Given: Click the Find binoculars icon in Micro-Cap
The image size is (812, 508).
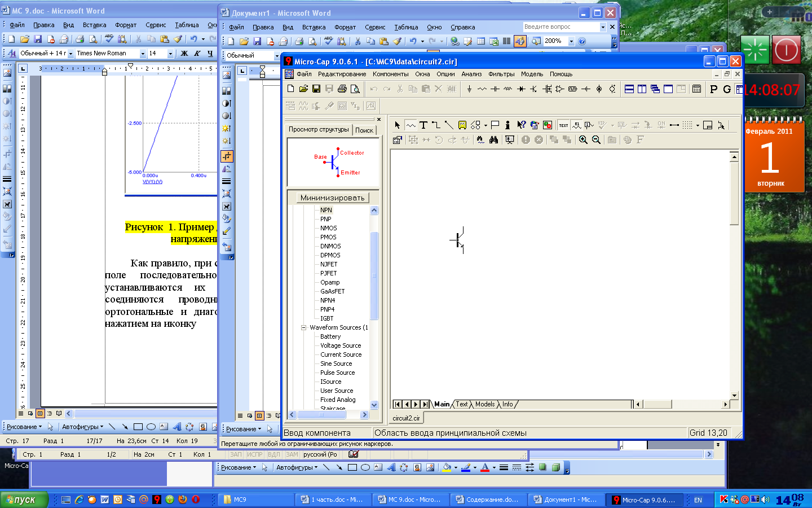Looking at the screenshot, I should pyautogui.click(x=493, y=139).
